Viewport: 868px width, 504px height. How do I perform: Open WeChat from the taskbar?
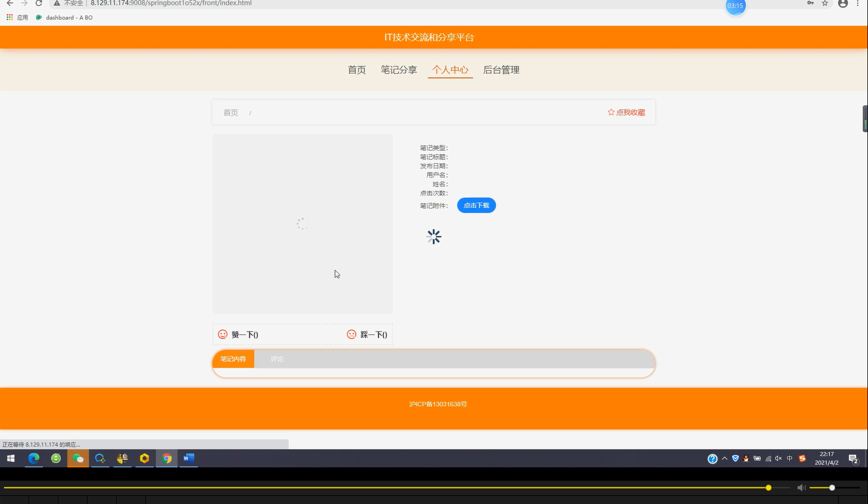pyautogui.click(x=78, y=458)
